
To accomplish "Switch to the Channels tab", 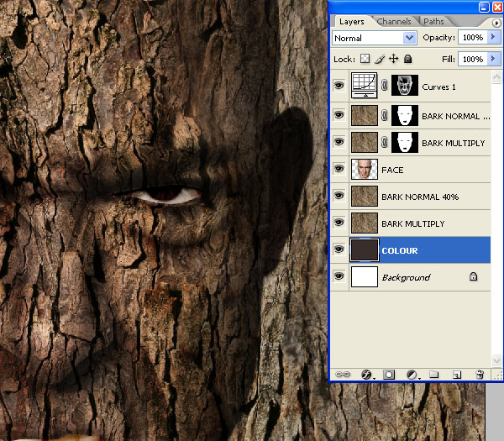I will tap(395, 21).
